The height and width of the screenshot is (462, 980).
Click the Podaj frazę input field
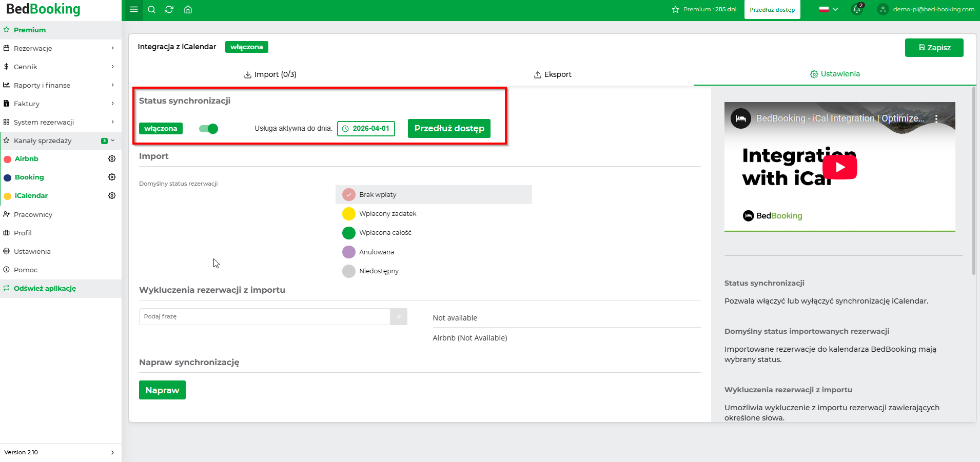[x=264, y=316]
